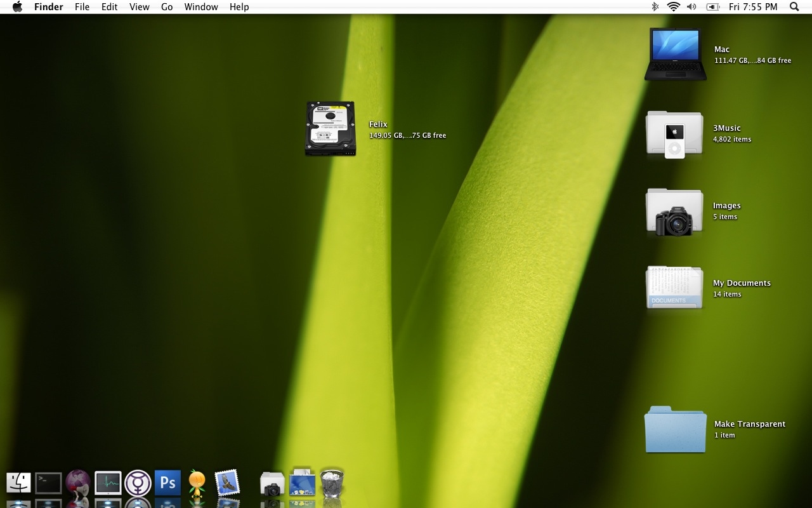Viewport: 812px width, 508px height.
Task: Open the Window menu
Action: tap(201, 7)
